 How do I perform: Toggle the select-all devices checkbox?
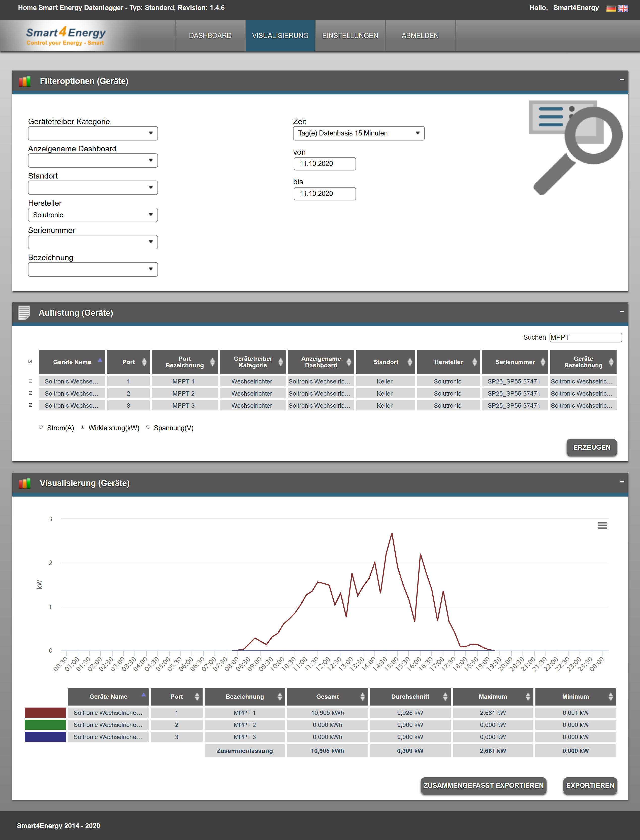pyautogui.click(x=30, y=362)
